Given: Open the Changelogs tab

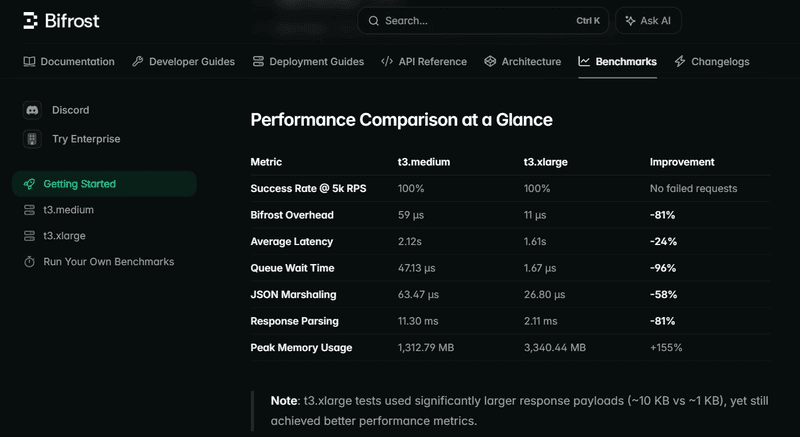Looking at the screenshot, I should (712, 62).
